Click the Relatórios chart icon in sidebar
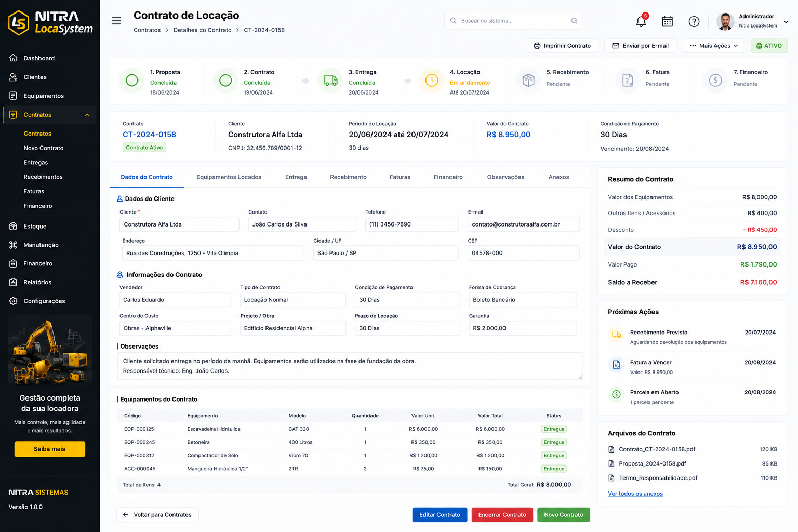This screenshot has height=532, width=798. click(x=14, y=282)
